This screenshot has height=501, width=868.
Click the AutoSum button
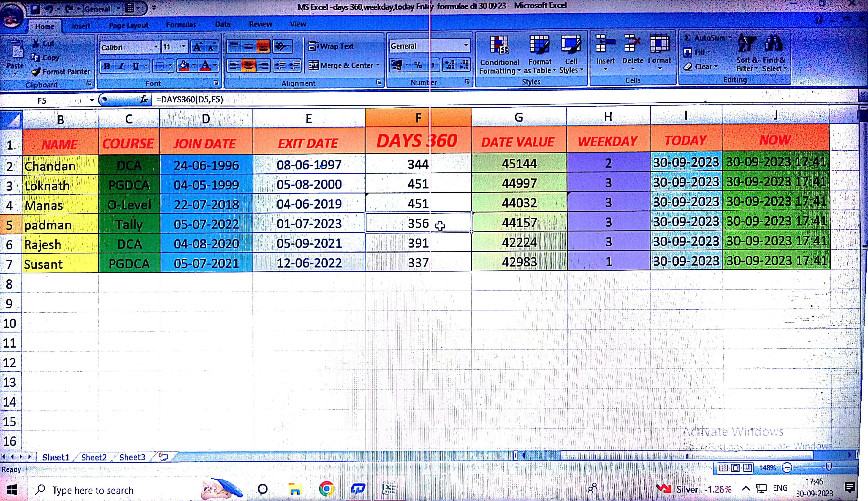[x=705, y=38]
